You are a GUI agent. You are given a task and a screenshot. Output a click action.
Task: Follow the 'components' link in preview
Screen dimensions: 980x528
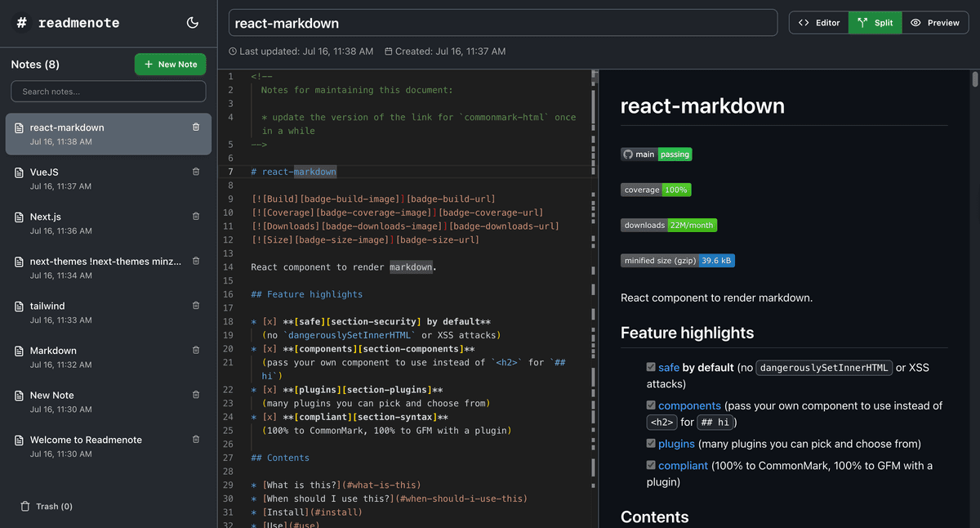pyautogui.click(x=689, y=405)
